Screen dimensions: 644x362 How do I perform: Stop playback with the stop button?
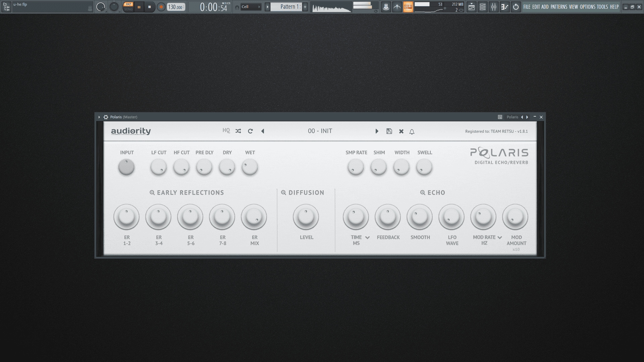click(x=150, y=7)
